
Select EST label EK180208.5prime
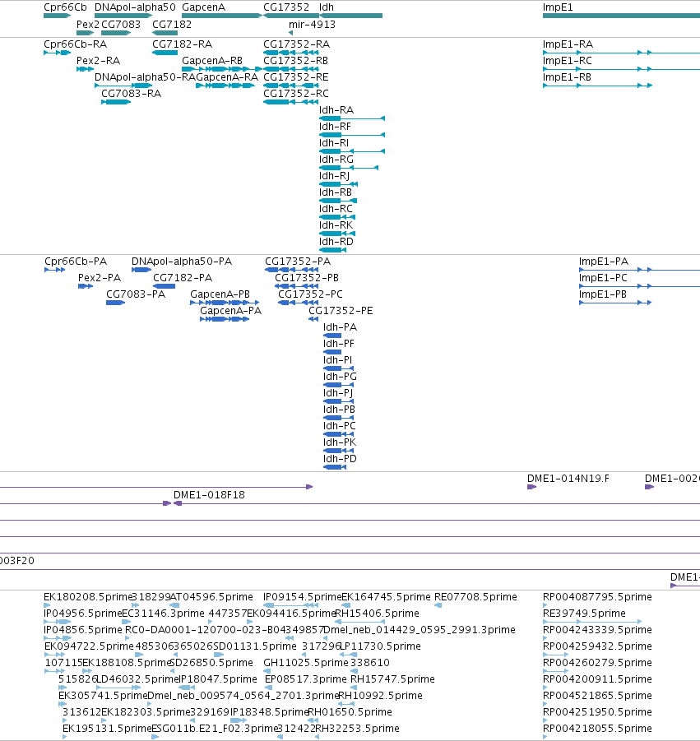(x=88, y=597)
